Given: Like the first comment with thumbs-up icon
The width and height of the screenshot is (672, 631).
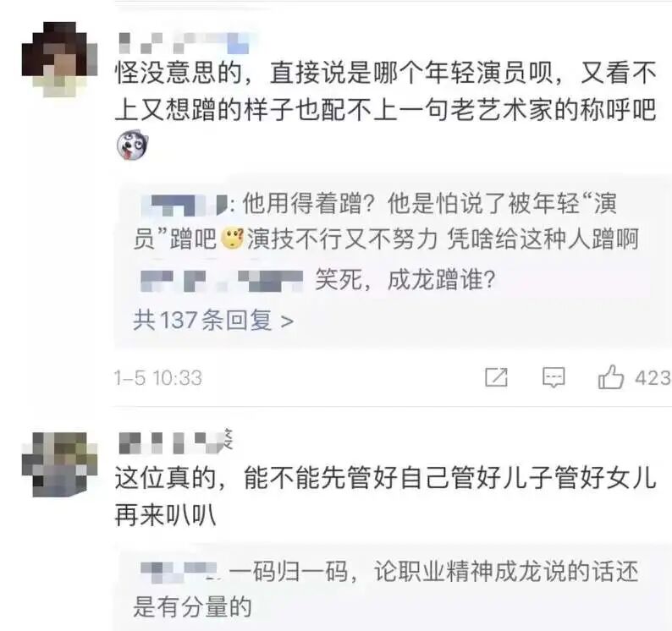Looking at the screenshot, I should (610, 377).
